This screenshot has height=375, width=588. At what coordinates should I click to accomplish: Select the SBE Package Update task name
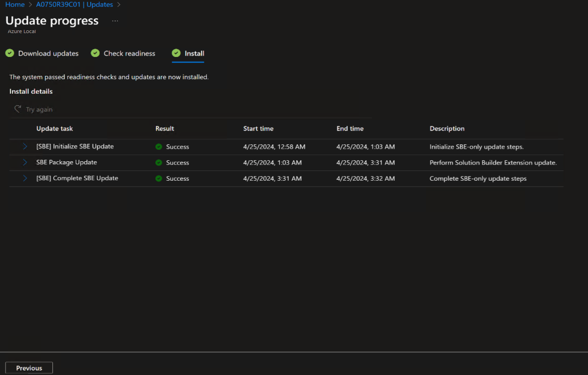coord(67,162)
